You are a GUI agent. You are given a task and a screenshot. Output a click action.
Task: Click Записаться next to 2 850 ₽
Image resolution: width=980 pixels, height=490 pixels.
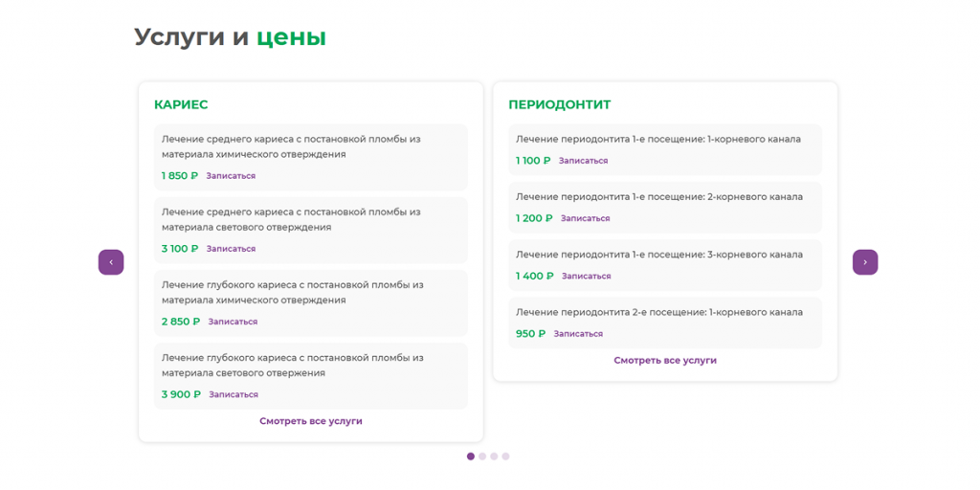pyautogui.click(x=233, y=322)
